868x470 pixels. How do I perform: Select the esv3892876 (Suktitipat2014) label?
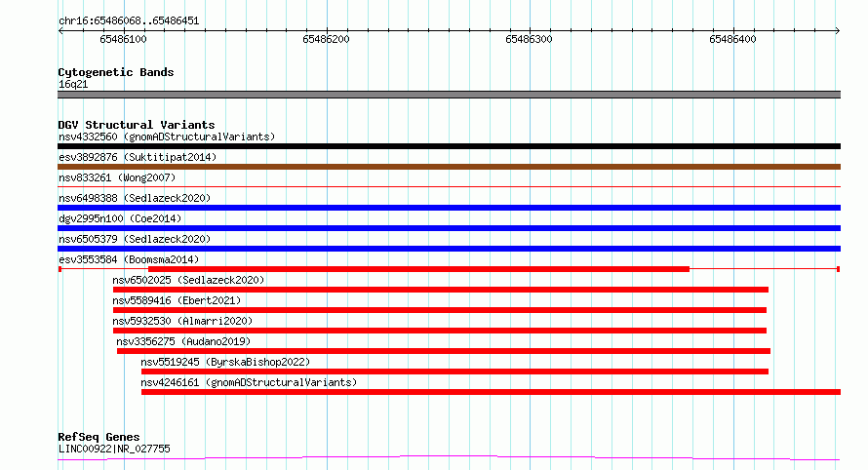pos(138,157)
